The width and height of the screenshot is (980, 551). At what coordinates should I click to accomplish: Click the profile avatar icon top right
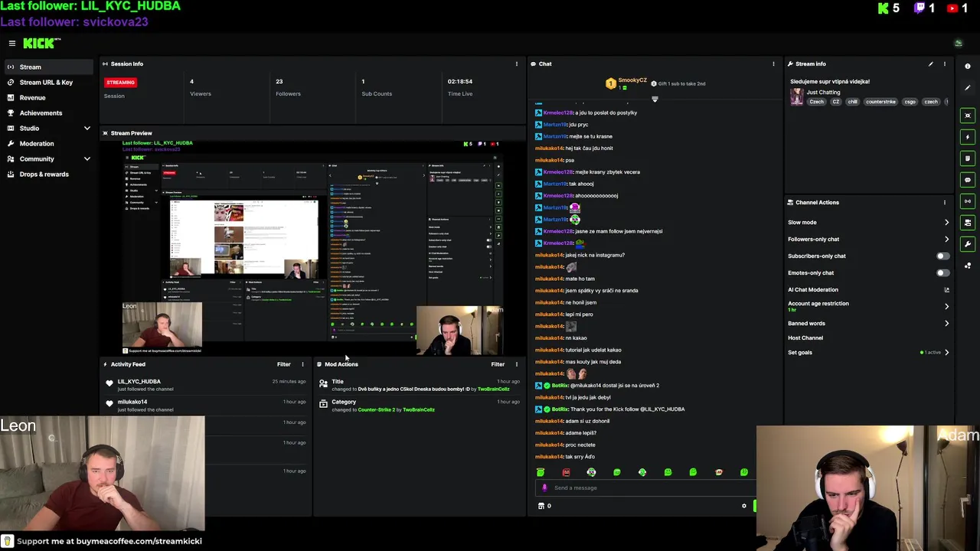(958, 44)
